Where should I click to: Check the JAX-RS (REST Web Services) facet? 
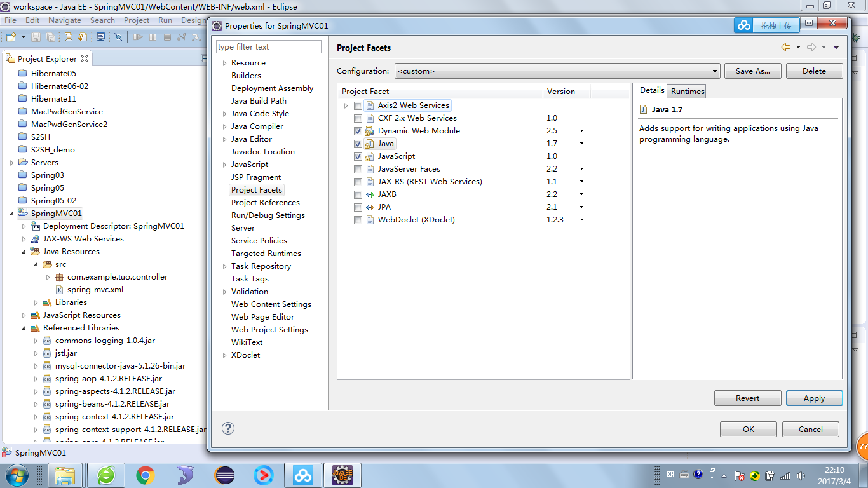[x=358, y=182]
